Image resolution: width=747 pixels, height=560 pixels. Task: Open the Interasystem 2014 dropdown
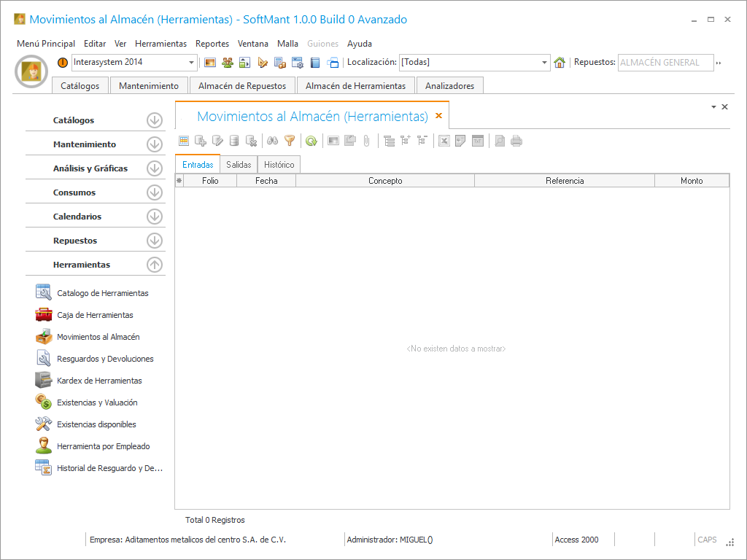click(x=192, y=63)
